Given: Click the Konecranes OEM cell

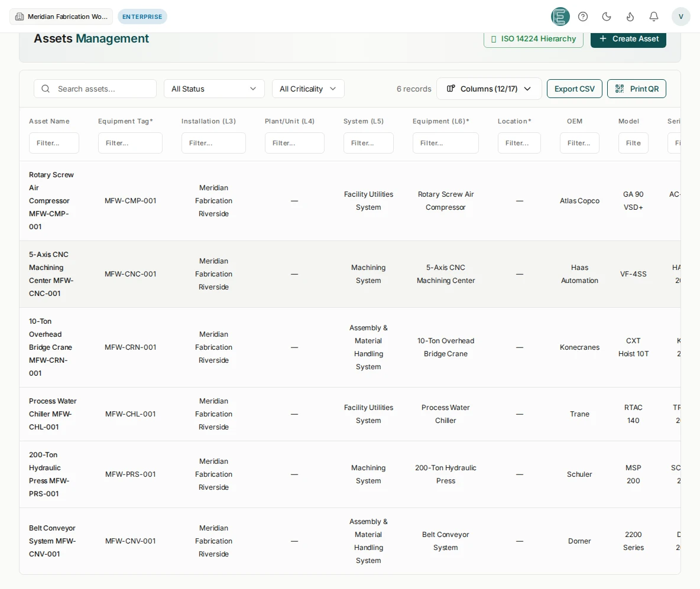Looking at the screenshot, I should tap(579, 347).
